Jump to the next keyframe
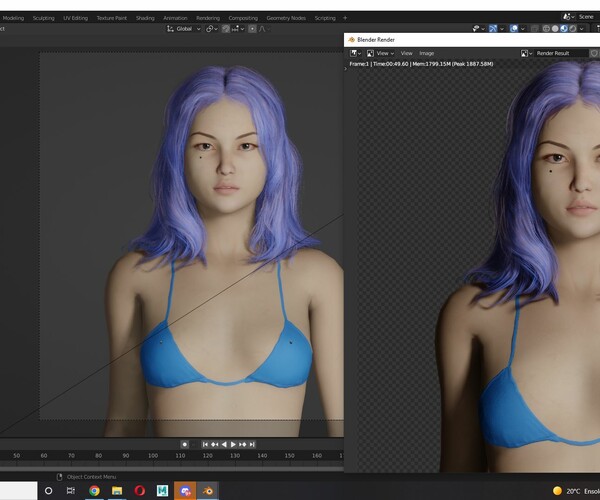 click(x=243, y=444)
